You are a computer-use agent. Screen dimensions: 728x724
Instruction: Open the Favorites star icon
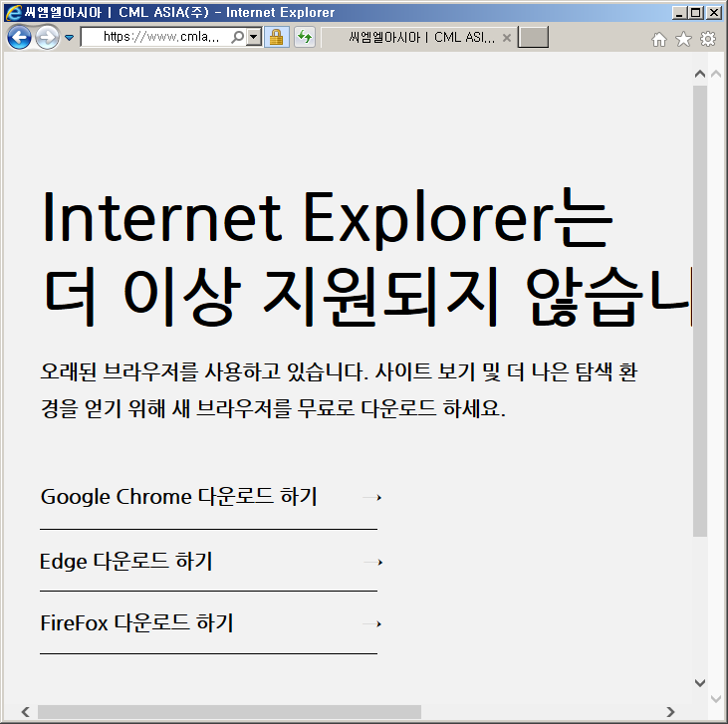683,39
